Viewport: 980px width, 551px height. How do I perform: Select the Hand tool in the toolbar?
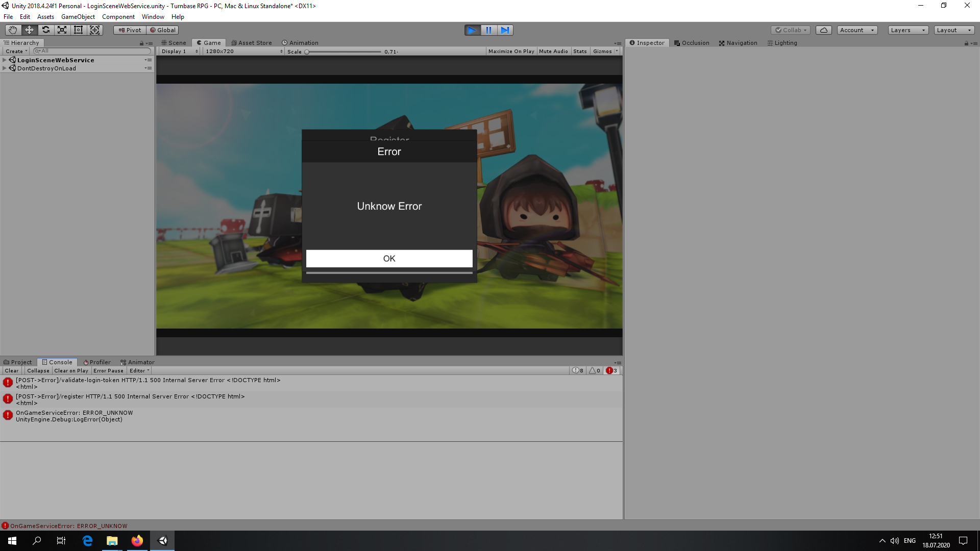pos(12,30)
